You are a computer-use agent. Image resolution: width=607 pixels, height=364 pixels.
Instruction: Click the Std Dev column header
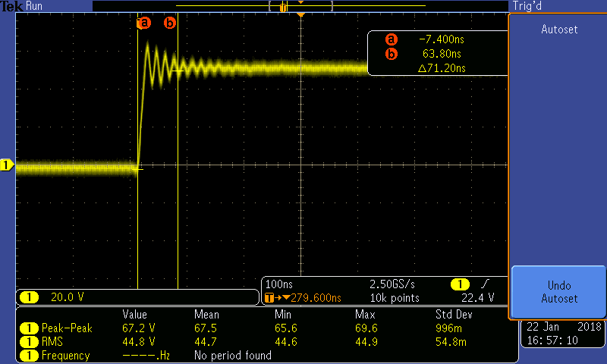click(454, 315)
